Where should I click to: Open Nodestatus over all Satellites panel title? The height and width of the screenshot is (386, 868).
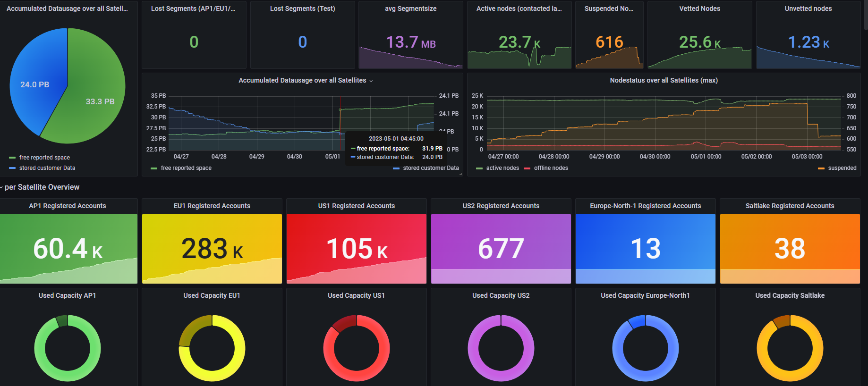pyautogui.click(x=664, y=80)
